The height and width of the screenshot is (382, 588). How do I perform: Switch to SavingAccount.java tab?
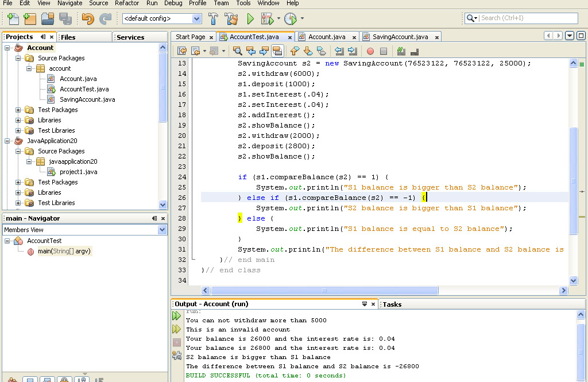click(400, 37)
